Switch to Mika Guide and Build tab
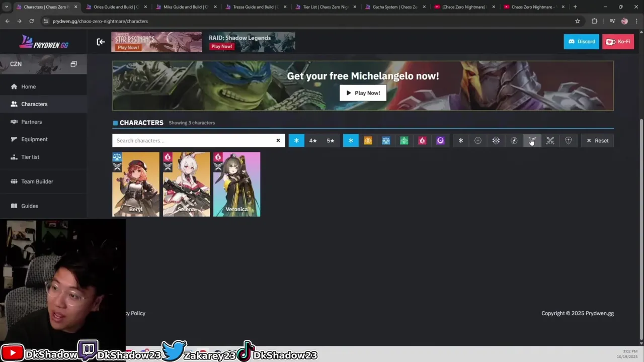This screenshot has height=362, width=644. click(x=186, y=7)
